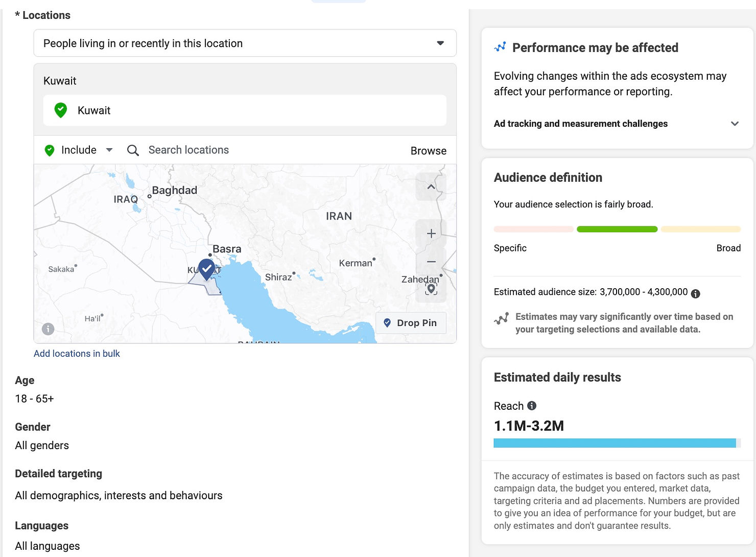
Task: Click the green pin icon beside Kuwait
Action: click(61, 110)
